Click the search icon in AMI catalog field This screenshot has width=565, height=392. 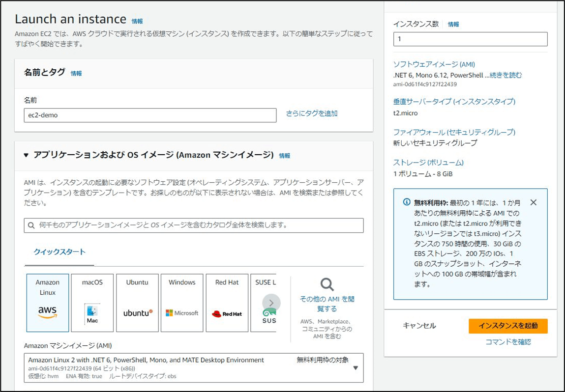point(31,225)
